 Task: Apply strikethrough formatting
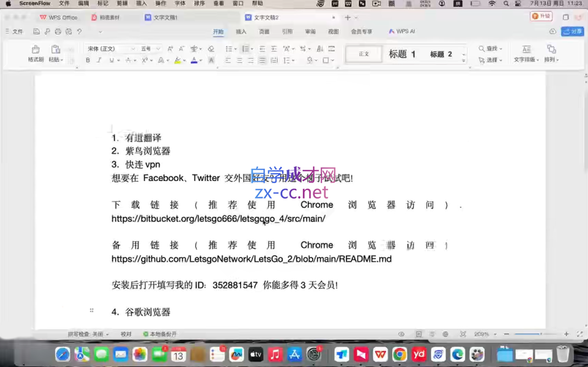tap(128, 60)
